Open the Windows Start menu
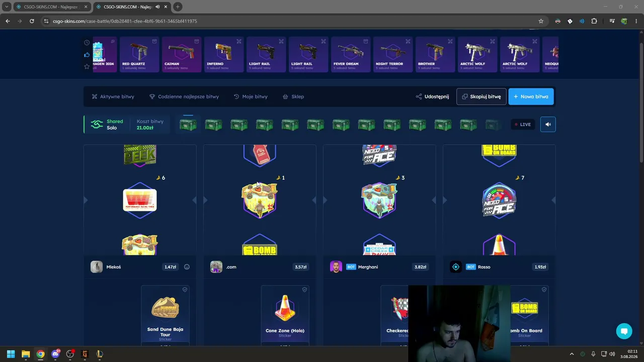The image size is (644, 362). pyautogui.click(x=11, y=354)
